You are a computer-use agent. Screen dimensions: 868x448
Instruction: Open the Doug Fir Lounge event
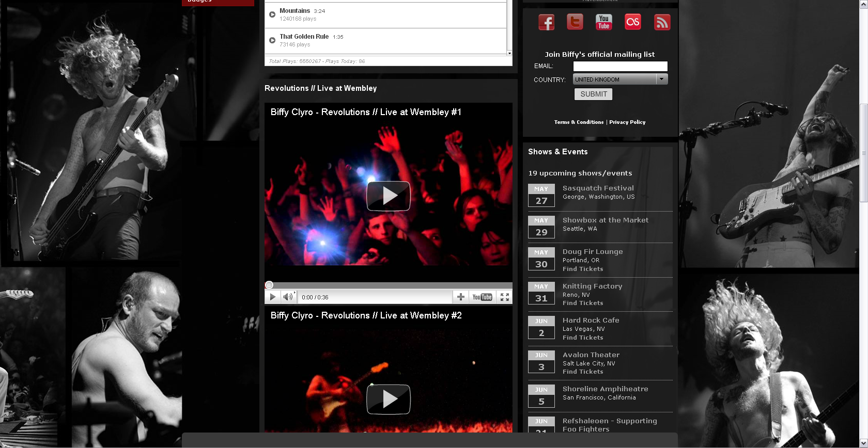(593, 252)
